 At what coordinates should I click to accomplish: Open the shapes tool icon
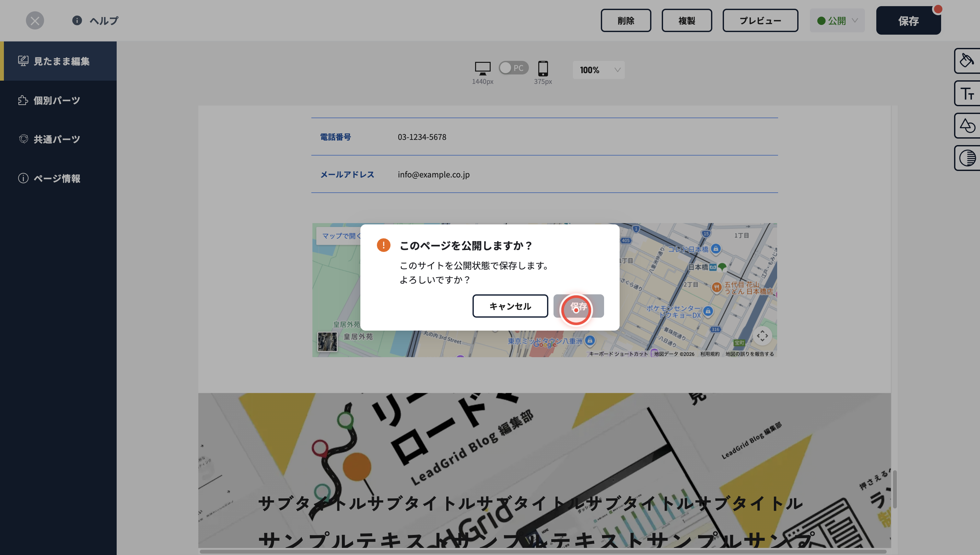pyautogui.click(x=967, y=125)
